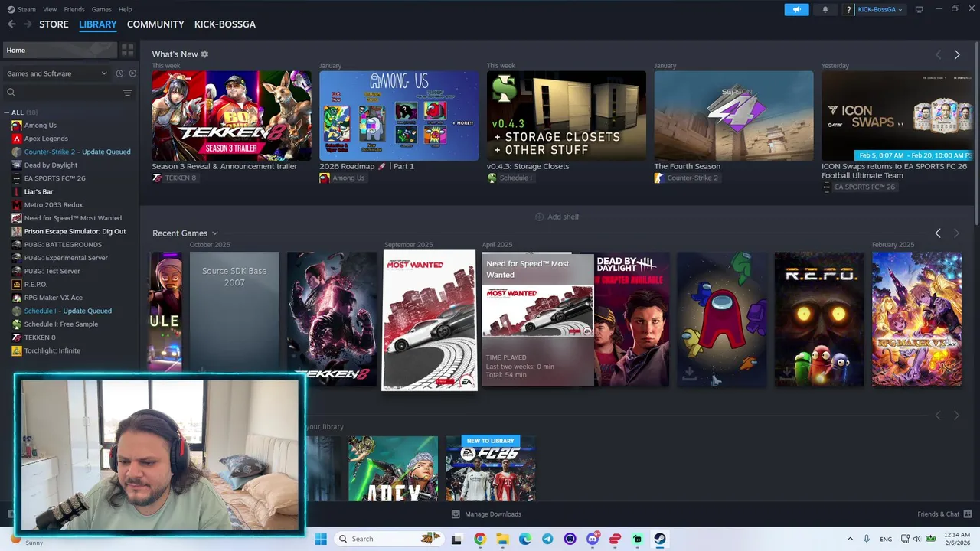Open the Help menu
Viewport: 980px width, 551px height.
click(x=125, y=9)
